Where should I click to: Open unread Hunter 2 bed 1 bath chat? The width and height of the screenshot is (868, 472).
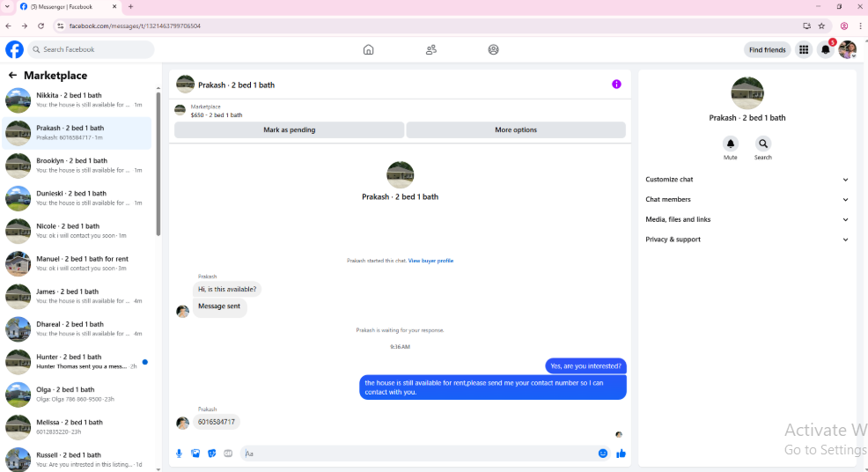pyautogui.click(x=77, y=361)
